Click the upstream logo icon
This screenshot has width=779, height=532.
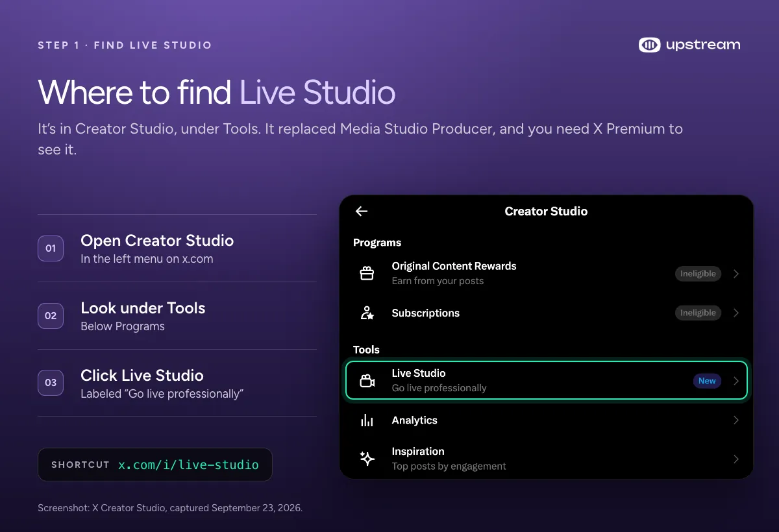coord(649,45)
